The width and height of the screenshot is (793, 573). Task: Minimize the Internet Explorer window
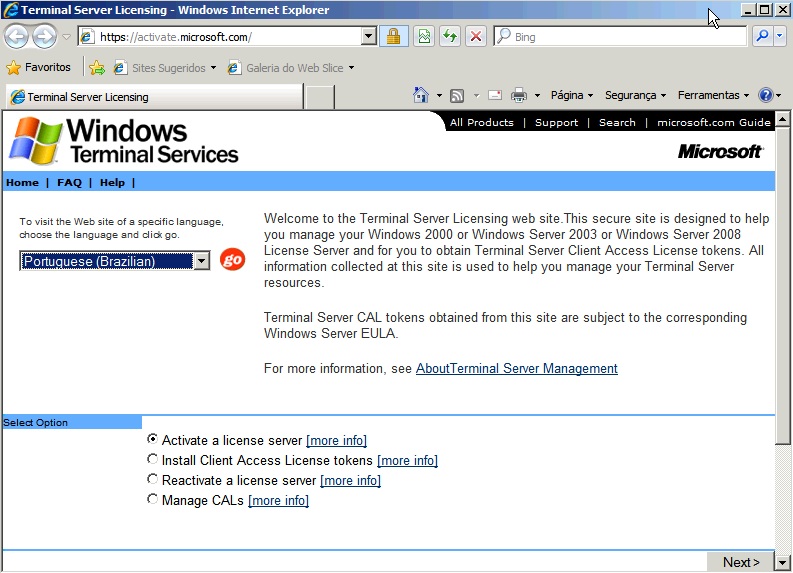(748, 10)
